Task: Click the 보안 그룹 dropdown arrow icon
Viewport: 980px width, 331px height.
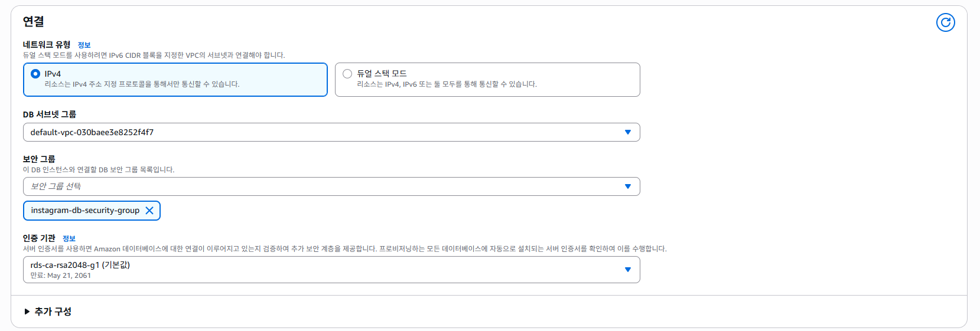Action: point(627,186)
